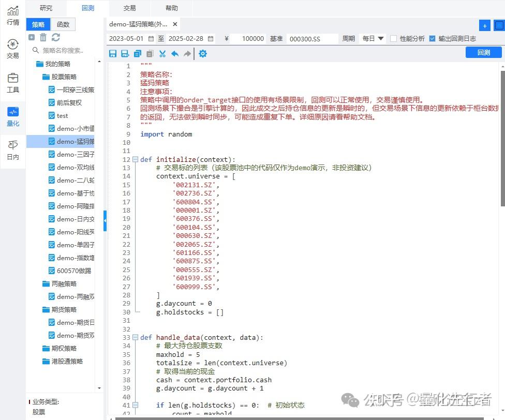Uncheck 输出回测日志

tap(432, 38)
